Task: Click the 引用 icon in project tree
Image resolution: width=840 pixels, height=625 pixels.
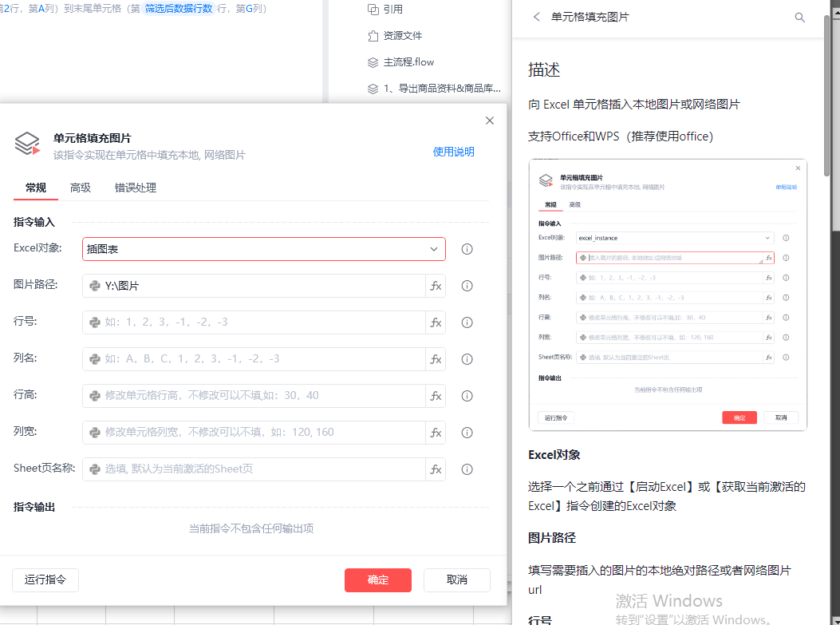Action: (x=373, y=9)
